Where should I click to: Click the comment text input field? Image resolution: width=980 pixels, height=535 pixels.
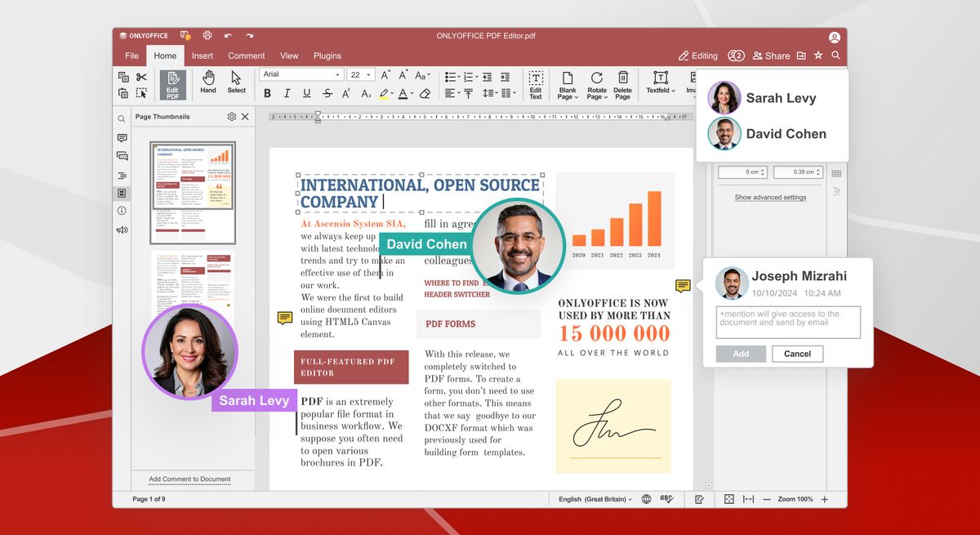(x=788, y=322)
